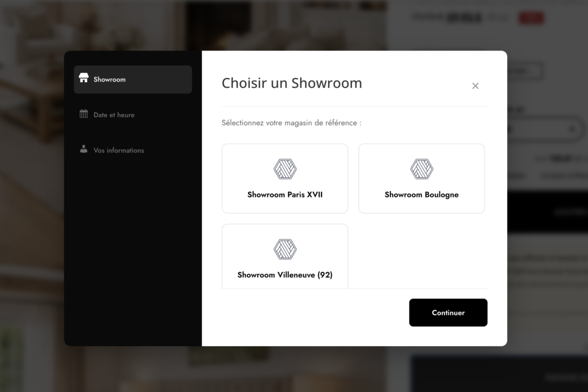Viewport: 588px width, 392px height.
Task: Click the blurred black bar behind dialog
Action: [547, 212]
